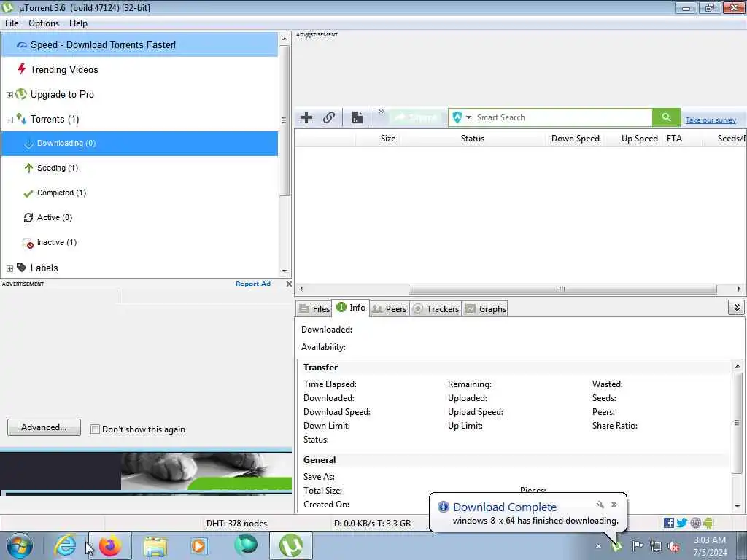Click the sidebar scroll down arrow
This screenshot has height=560, width=747.
click(285, 271)
